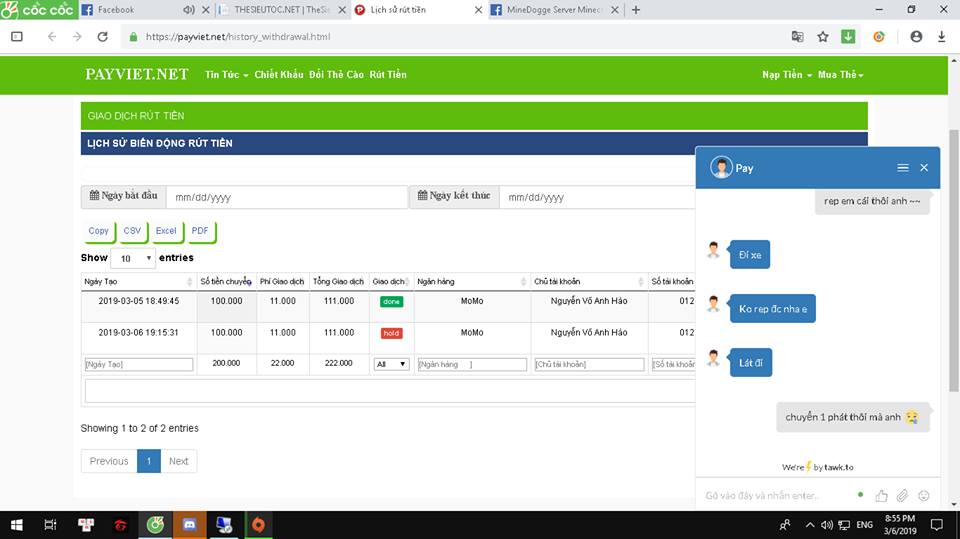Expand the Tin Tức menu

tap(227, 75)
